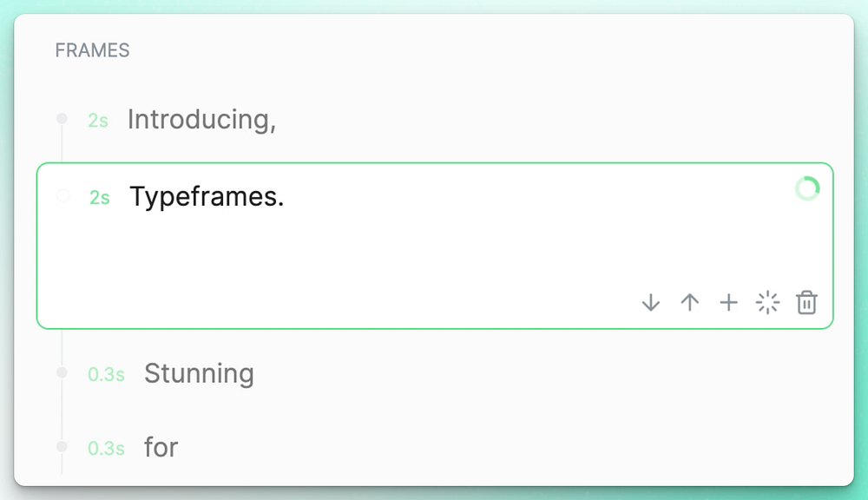The width and height of the screenshot is (868, 500).
Task: Move the Typeframes frame up
Action: pos(690,303)
